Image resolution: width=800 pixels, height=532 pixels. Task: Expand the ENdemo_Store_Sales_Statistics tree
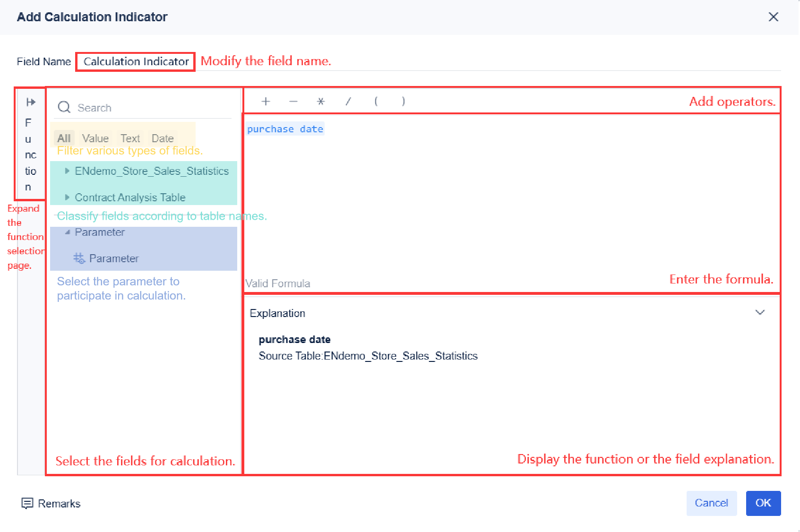[67, 171]
